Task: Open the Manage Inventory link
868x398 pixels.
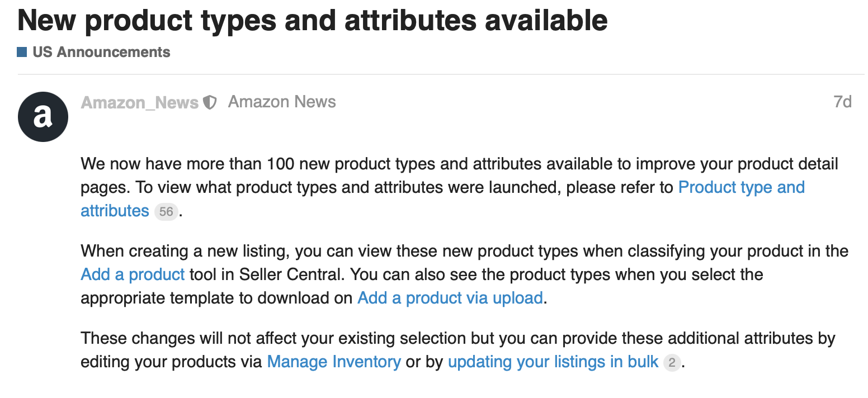Action: coord(334,362)
